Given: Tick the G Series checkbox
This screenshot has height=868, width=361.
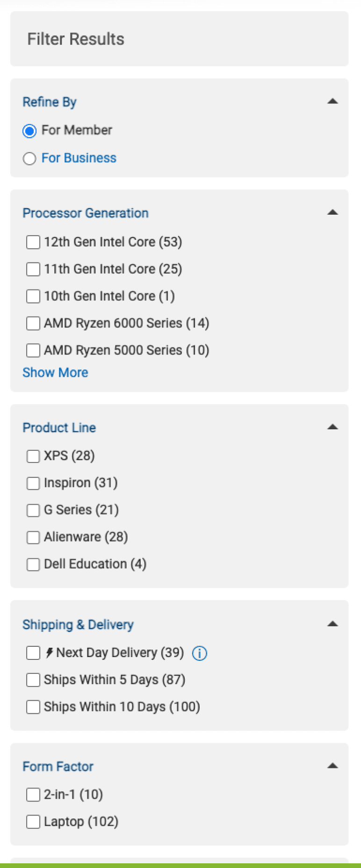Looking at the screenshot, I should click(33, 510).
